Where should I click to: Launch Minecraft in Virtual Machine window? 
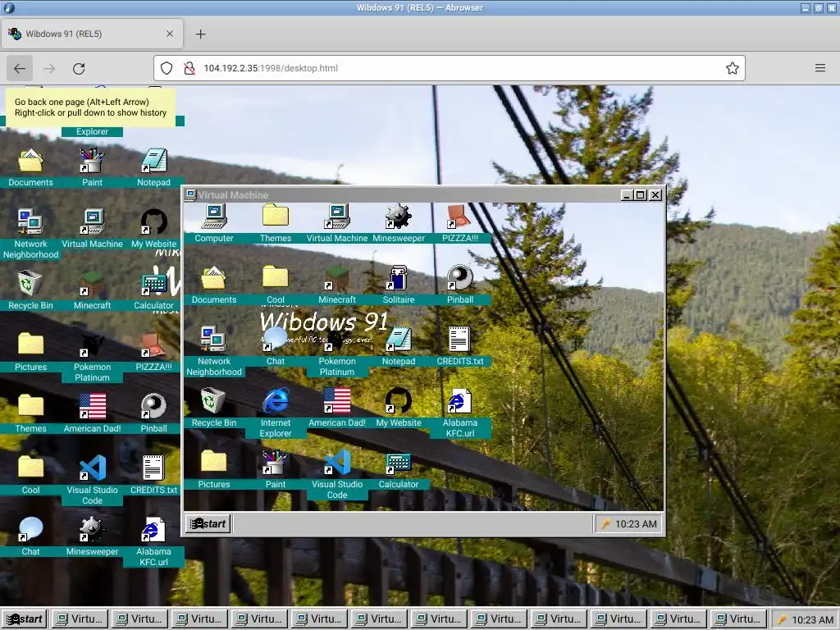[337, 285]
